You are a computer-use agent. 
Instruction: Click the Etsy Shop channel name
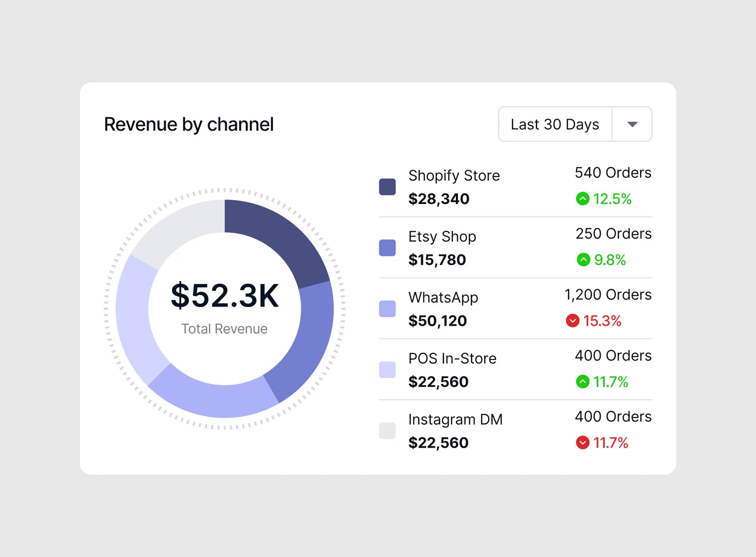442,237
